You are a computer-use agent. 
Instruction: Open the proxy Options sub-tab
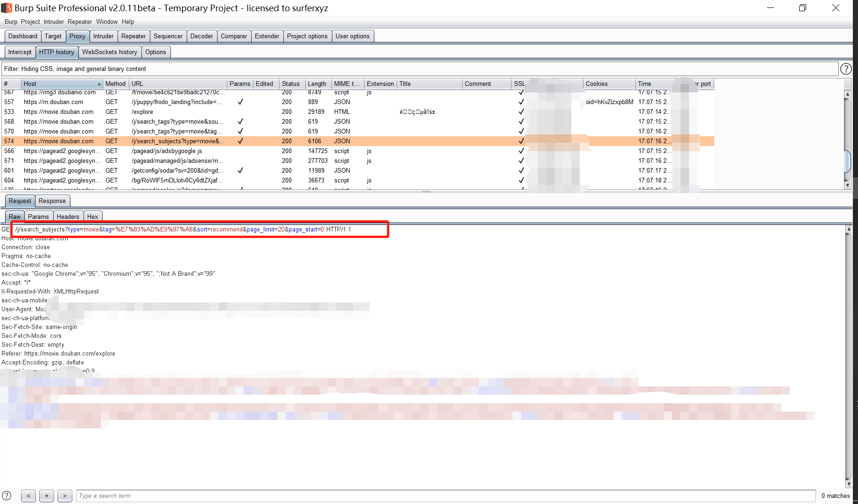coord(155,52)
